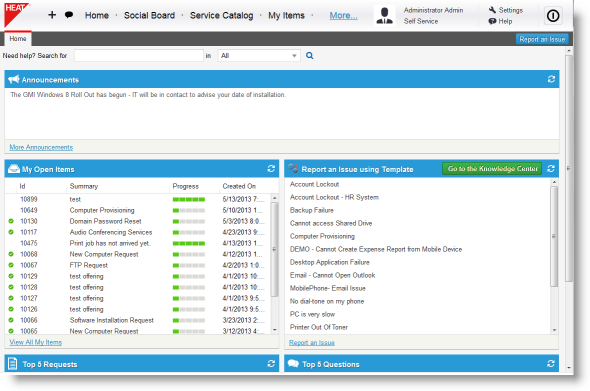This screenshot has width=590, height=391.
Task: Click the plus new item icon
Action: click(52, 15)
